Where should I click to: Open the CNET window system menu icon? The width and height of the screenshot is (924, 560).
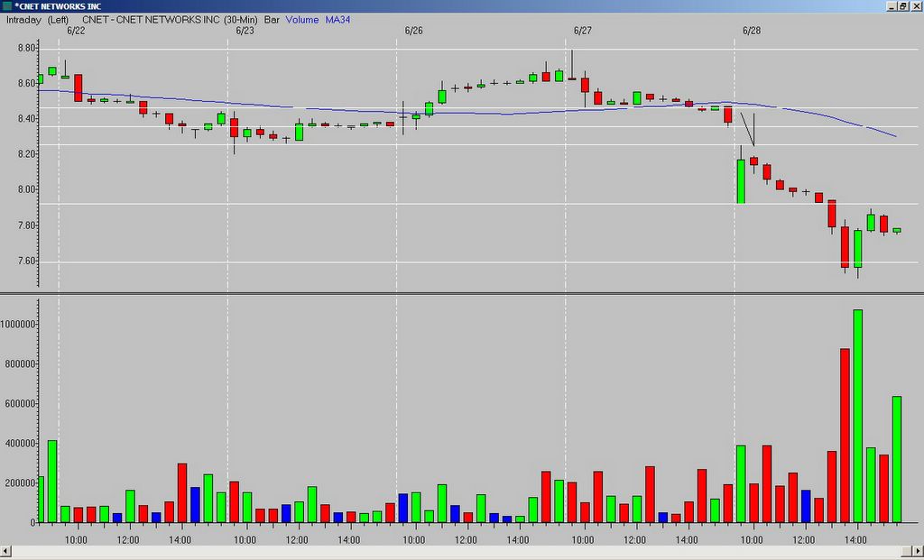click(6, 6)
